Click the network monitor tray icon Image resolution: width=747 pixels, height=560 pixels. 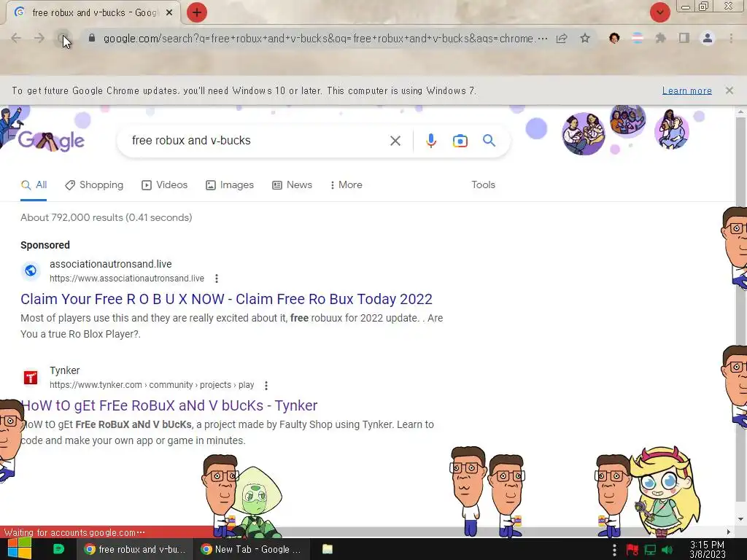[650, 550]
